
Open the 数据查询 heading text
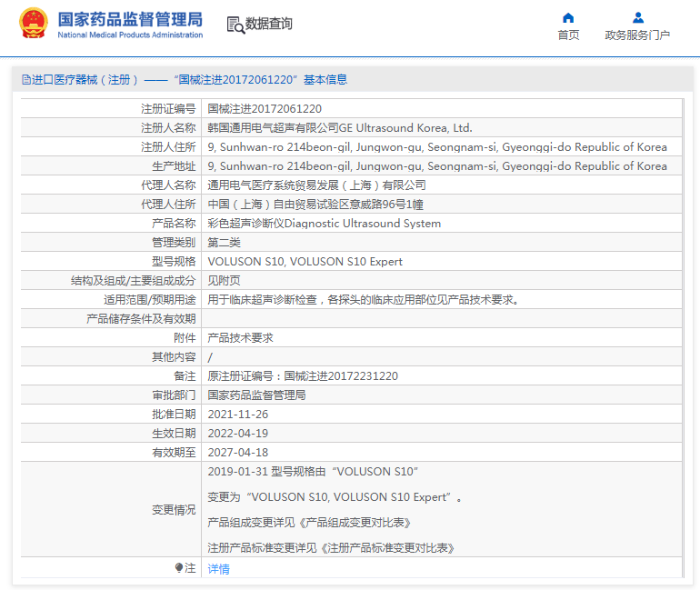269,24
